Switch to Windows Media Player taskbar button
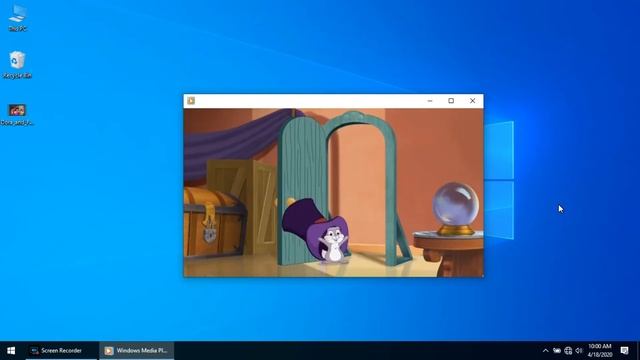Image resolution: width=640 pixels, height=360 pixels. pos(137,351)
